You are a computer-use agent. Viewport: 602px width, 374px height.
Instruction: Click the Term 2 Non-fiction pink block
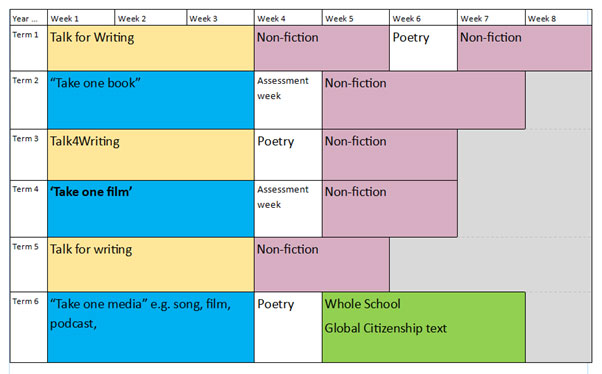[424, 100]
